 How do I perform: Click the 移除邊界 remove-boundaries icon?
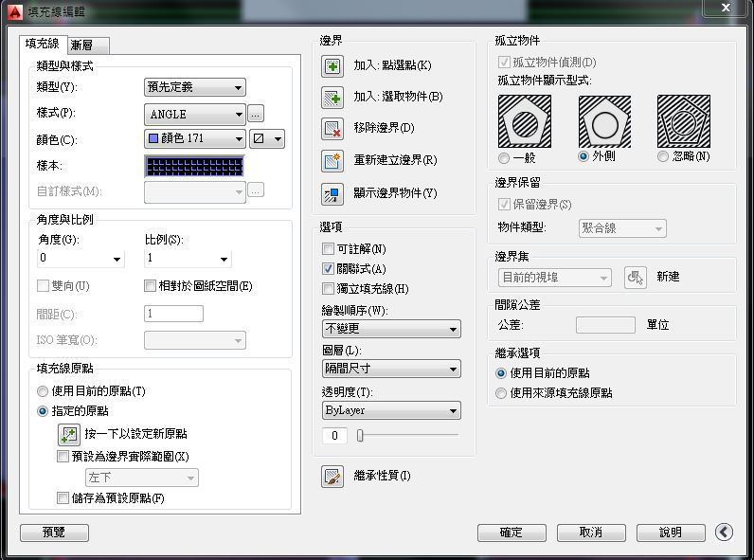(332, 129)
